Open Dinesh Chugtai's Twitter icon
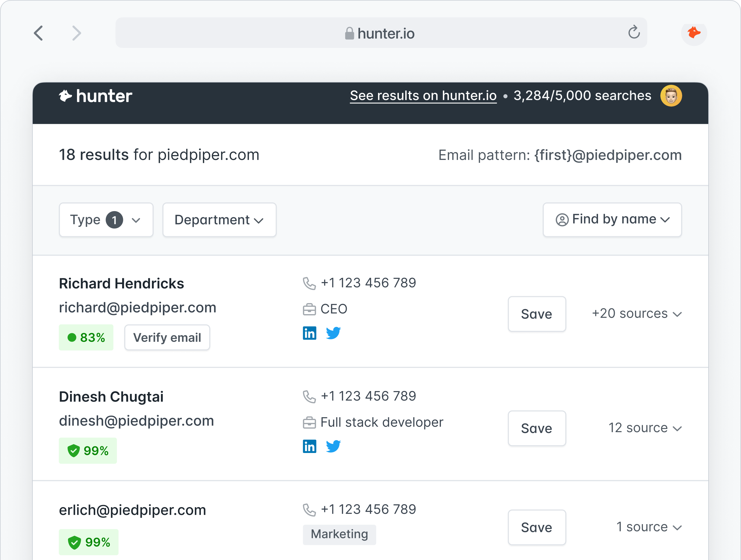Viewport: 741px width, 560px height. click(x=333, y=446)
